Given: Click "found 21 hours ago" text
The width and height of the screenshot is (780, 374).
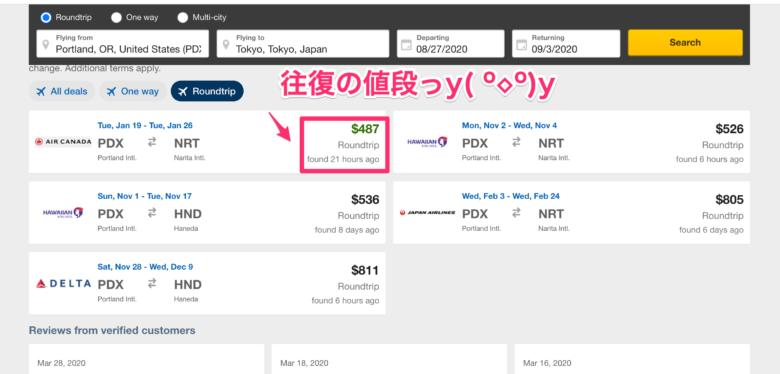Looking at the screenshot, I should [343, 160].
